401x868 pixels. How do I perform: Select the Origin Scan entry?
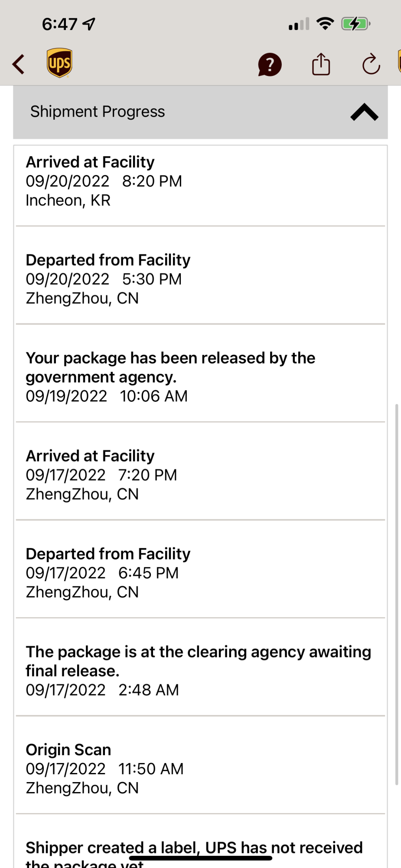[x=200, y=765]
